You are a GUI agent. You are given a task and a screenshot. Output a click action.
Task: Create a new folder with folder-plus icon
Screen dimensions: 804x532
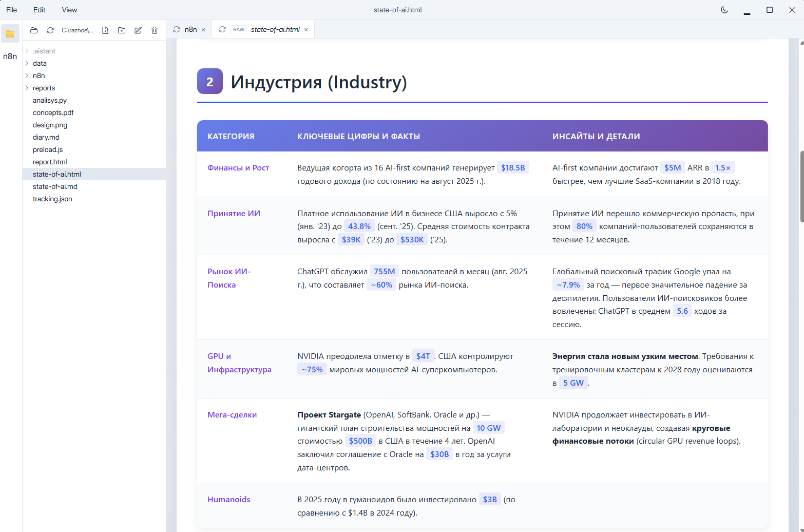pyautogui.click(x=122, y=30)
